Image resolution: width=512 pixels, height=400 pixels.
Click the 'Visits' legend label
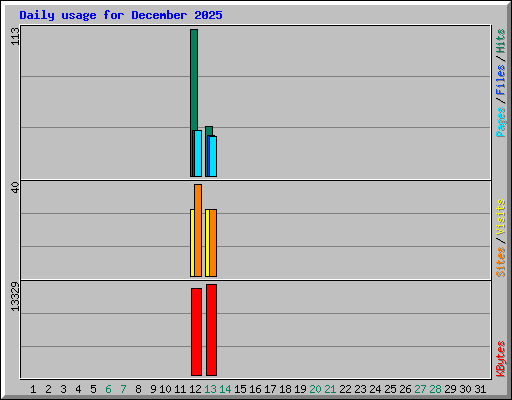coord(501,218)
